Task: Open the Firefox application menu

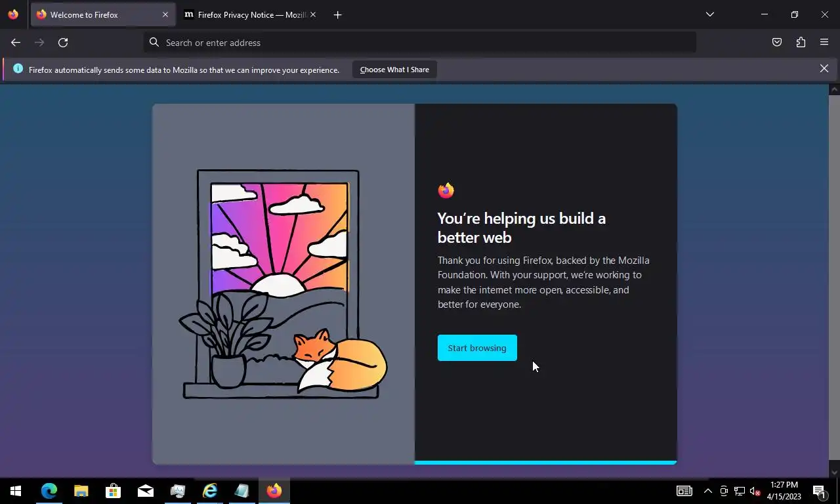Action: pyautogui.click(x=824, y=43)
